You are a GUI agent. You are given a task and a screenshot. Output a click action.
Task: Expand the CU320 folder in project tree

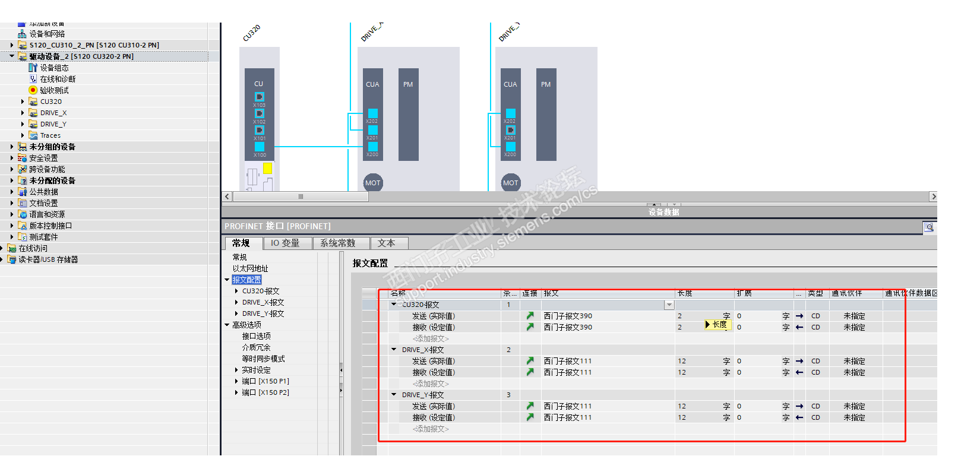(23, 102)
